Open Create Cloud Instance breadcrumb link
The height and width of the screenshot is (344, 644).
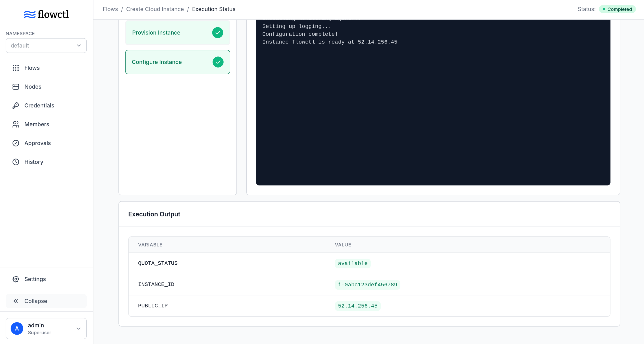155,9
